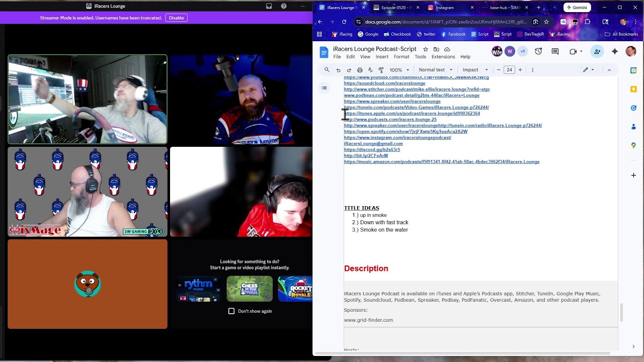Open the Insert menu

click(382, 57)
